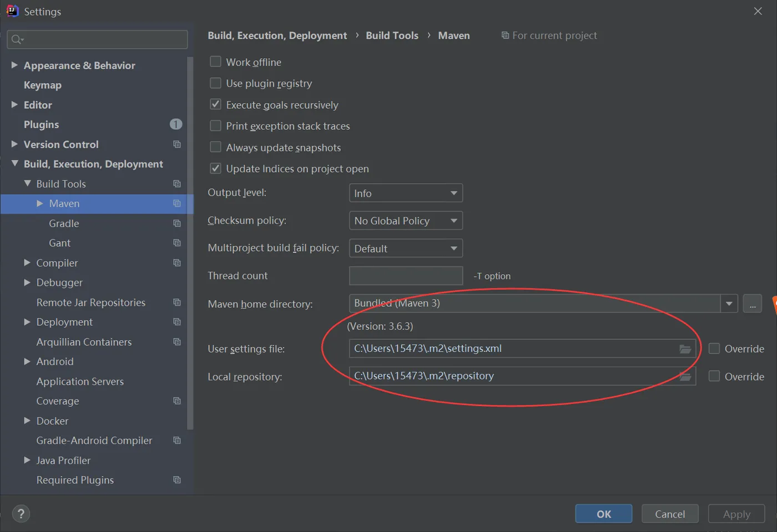Click browse folder icon in Local repository field
777x532 pixels.
click(685, 377)
